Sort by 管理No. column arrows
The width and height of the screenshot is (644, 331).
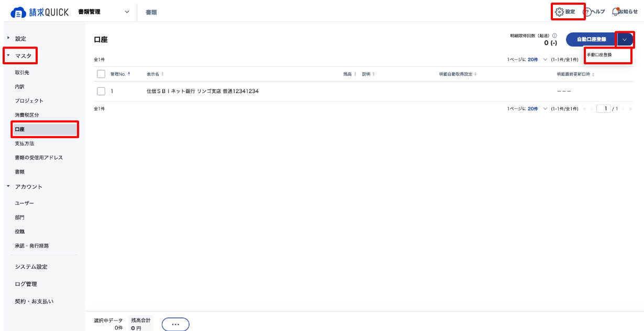(129, 74)
